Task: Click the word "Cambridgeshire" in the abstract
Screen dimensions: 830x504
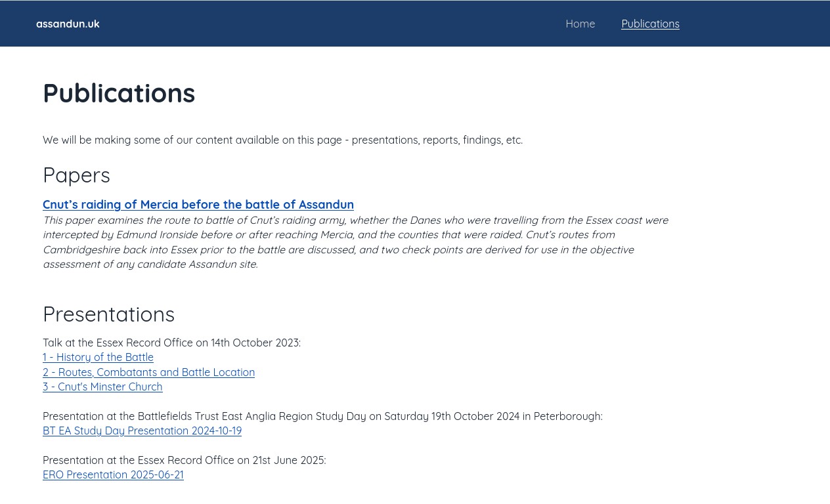Action: tap(81, 250)
